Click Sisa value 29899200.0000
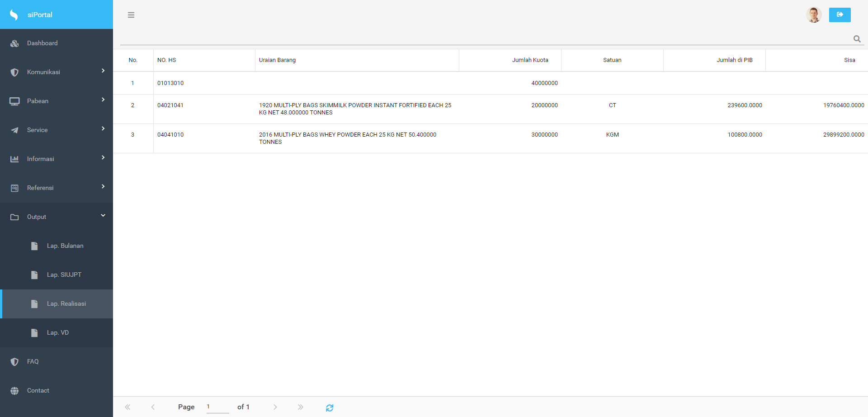 pos(844,135)
